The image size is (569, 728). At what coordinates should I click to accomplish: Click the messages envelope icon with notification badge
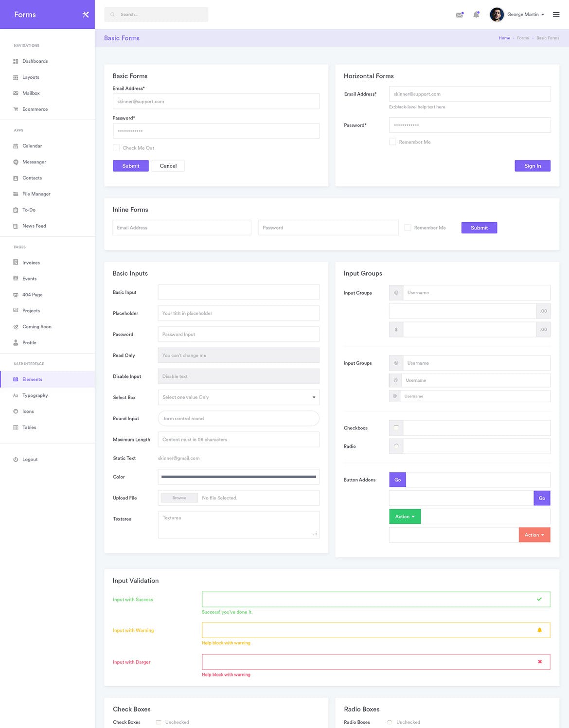459,15
